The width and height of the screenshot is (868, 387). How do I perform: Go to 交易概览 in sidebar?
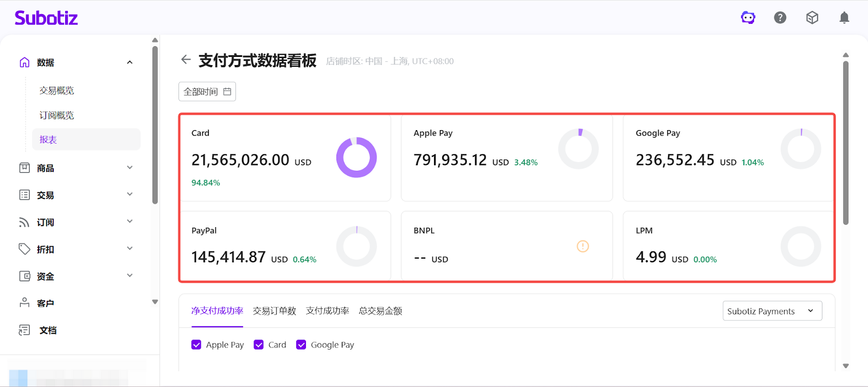pos(57,91)
